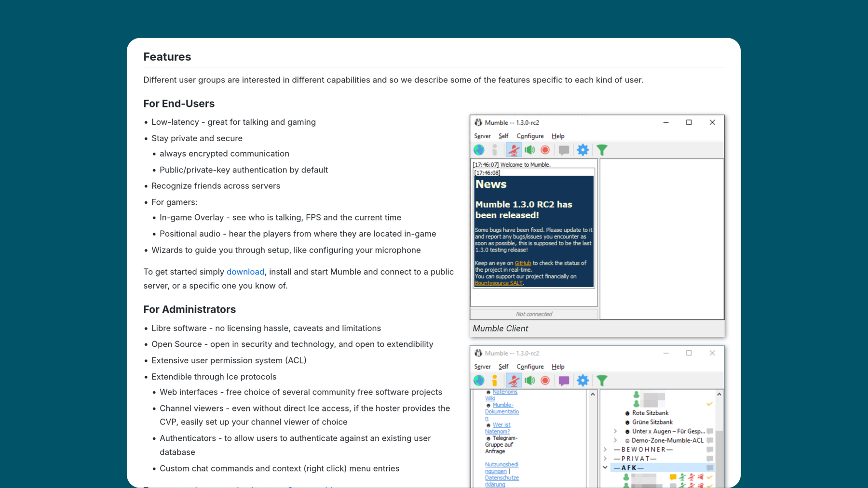
Task: Open the Natenoms Wiki link in lower window
Action: coord(501,395)
